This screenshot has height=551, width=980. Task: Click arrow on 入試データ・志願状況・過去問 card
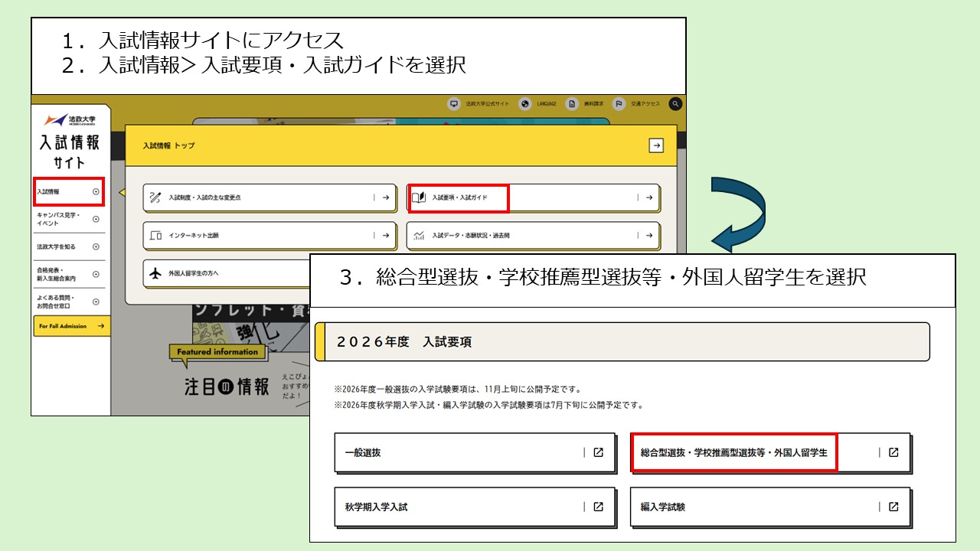(x=649, y=236)
